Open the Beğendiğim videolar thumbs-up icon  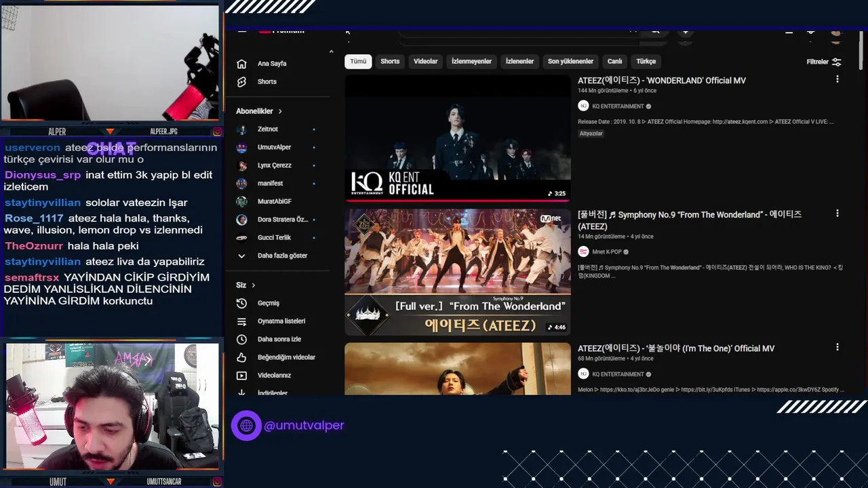[x=241, y=357]
